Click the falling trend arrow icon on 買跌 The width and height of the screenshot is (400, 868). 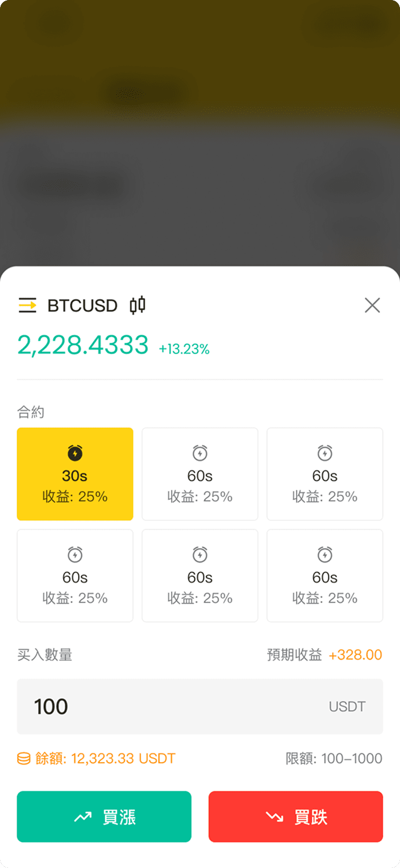coord(274,816)
